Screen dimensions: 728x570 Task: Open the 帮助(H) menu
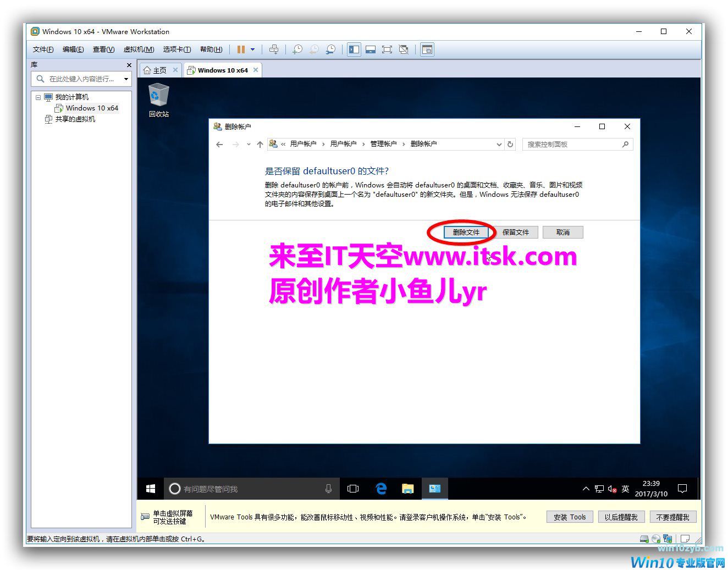click(x=211, y=49)
